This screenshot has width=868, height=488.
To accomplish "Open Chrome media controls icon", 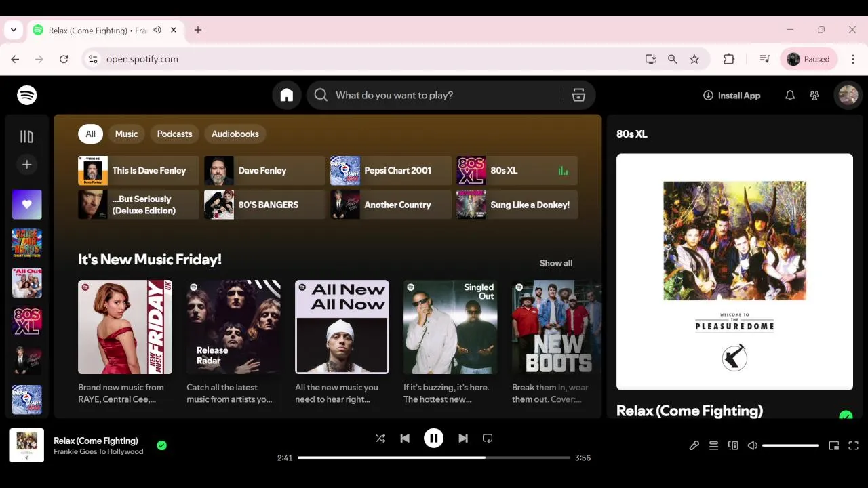I will (765, 59).
